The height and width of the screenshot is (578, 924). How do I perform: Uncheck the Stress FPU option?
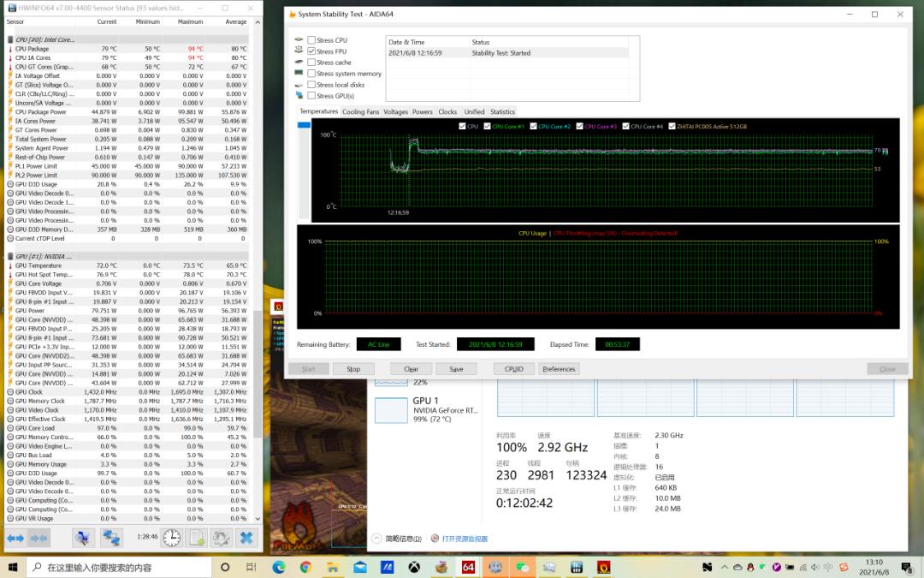(311, 51)
